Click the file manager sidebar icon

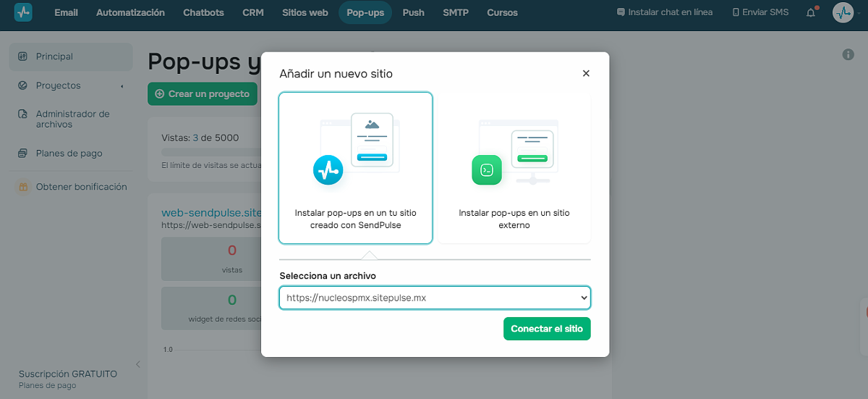(22, 114)
